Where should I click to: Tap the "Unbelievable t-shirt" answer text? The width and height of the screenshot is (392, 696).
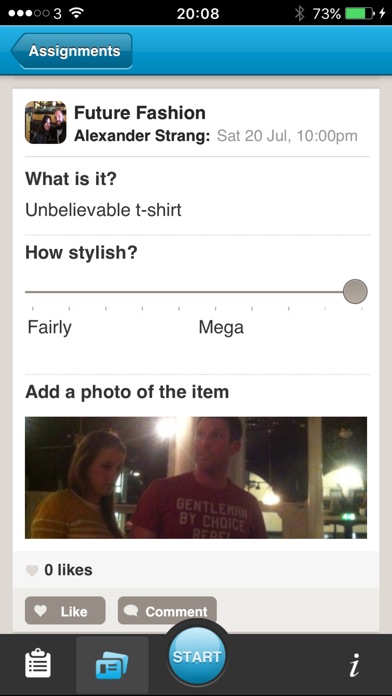[103, 210]
